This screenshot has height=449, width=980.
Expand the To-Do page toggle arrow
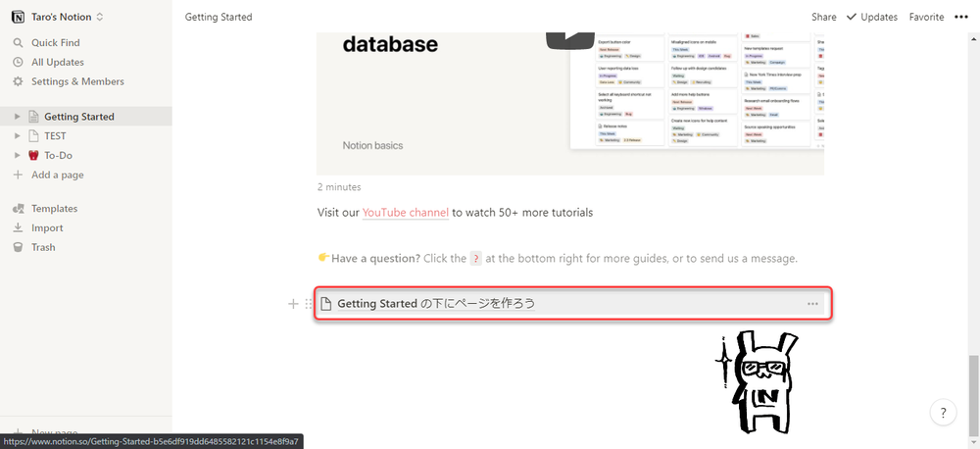tap(18, 155)
